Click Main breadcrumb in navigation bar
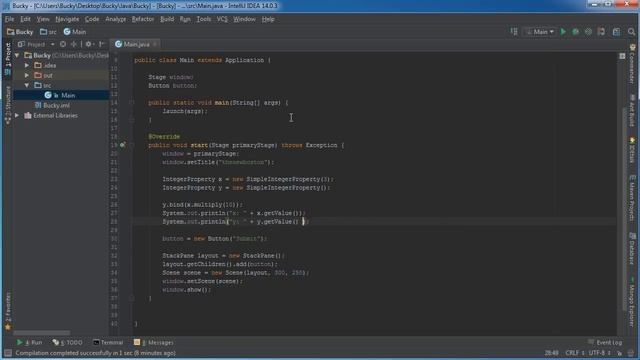 click(75, 31)
